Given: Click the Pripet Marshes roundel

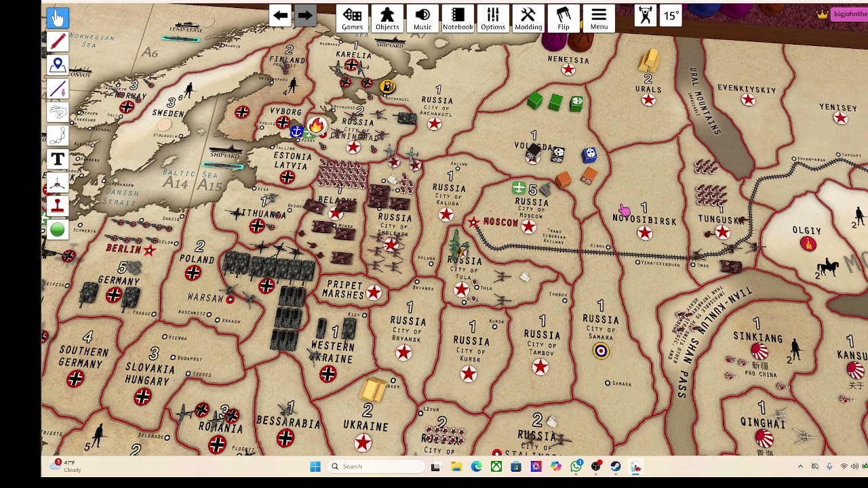Looking at the screenshot, I should [x=374, y=293].
